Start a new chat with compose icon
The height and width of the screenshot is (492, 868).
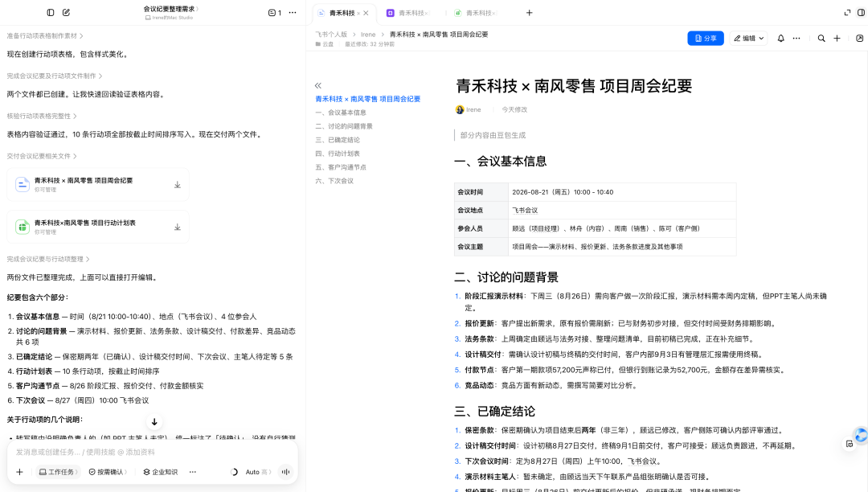(x=67, y=12)
